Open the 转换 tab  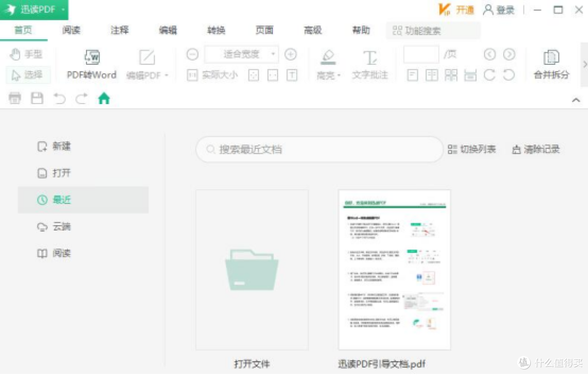[x=216, y=30]
